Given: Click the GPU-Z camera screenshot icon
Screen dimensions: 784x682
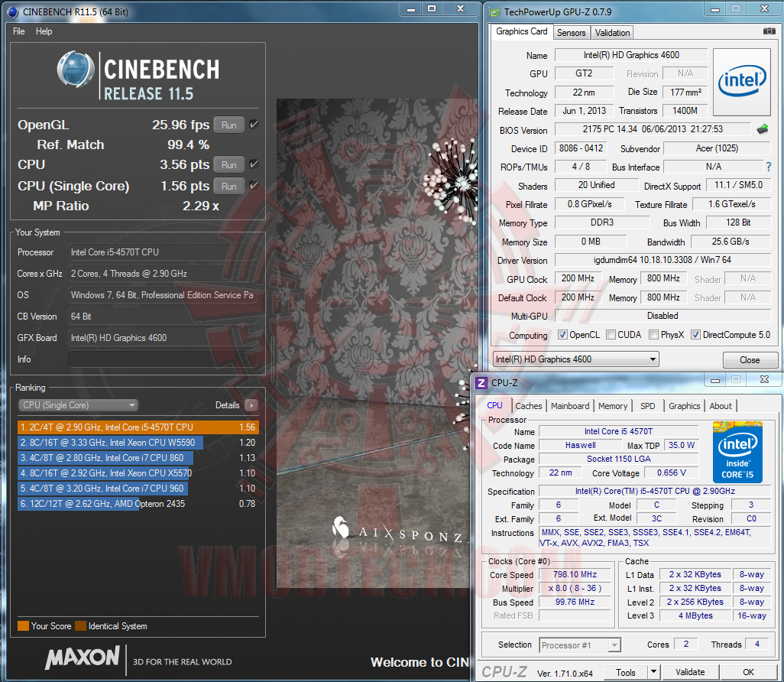Looking at the screenshot, I should (769, 31).
